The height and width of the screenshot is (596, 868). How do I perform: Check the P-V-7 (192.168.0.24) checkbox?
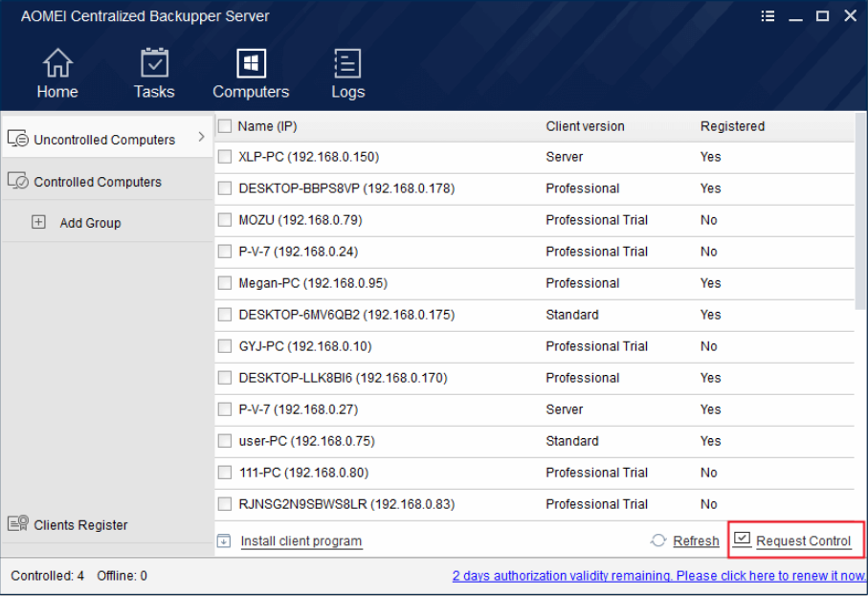click(x=225, y=252)
